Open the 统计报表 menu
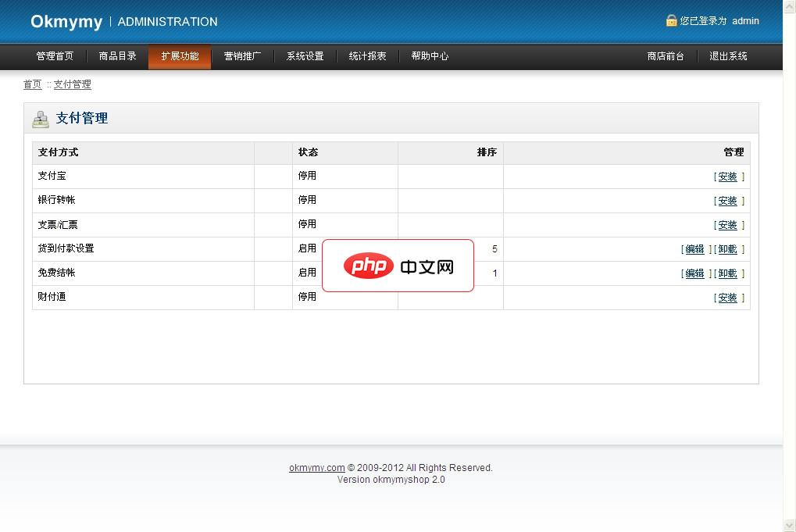The height and width of the screenshot is (532, 796). [367, 56]
